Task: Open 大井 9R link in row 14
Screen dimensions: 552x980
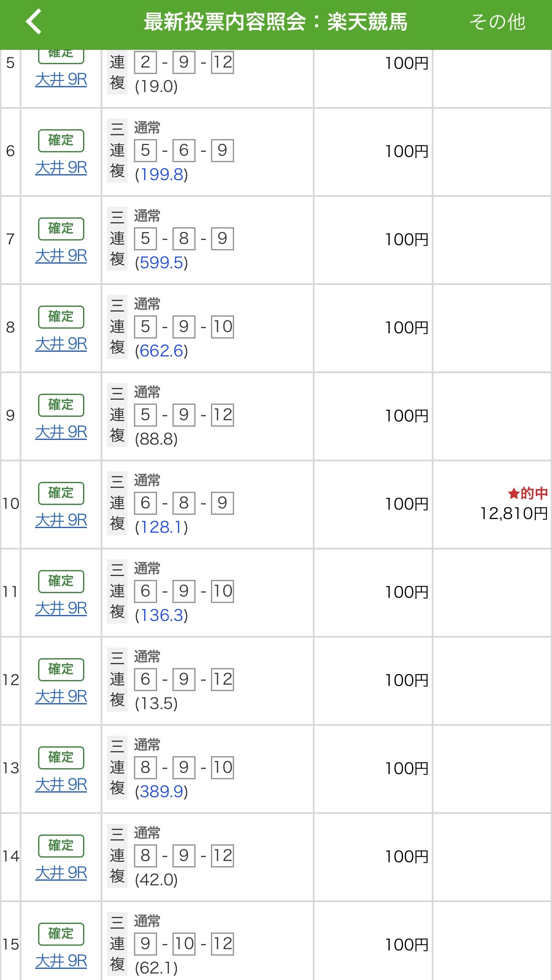Action: (x=61, y=873)
